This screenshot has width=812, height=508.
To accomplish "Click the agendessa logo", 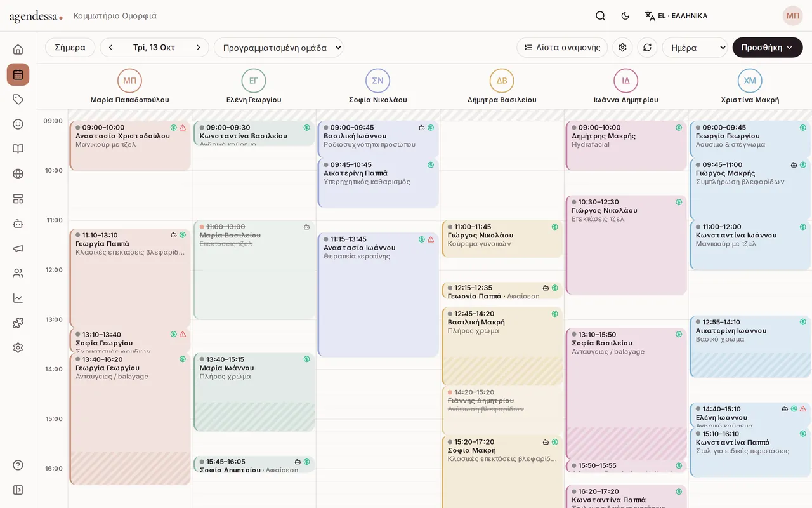I will [36, 17].
